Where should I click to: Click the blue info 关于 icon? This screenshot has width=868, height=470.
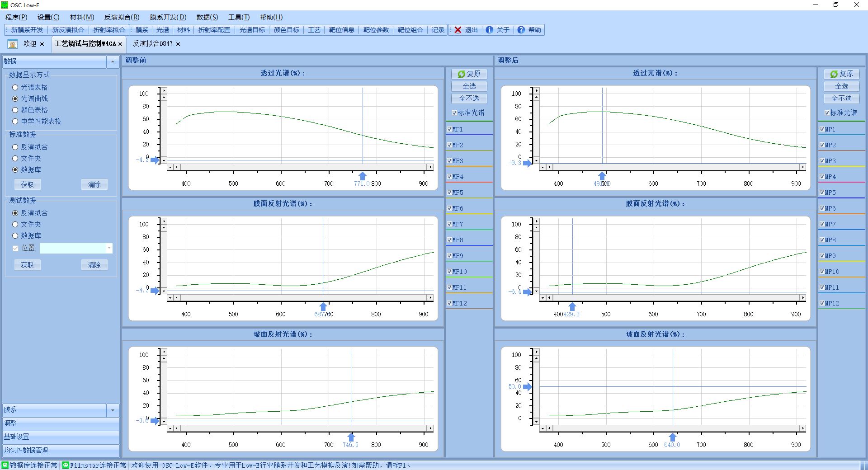[x=489, y=30]
